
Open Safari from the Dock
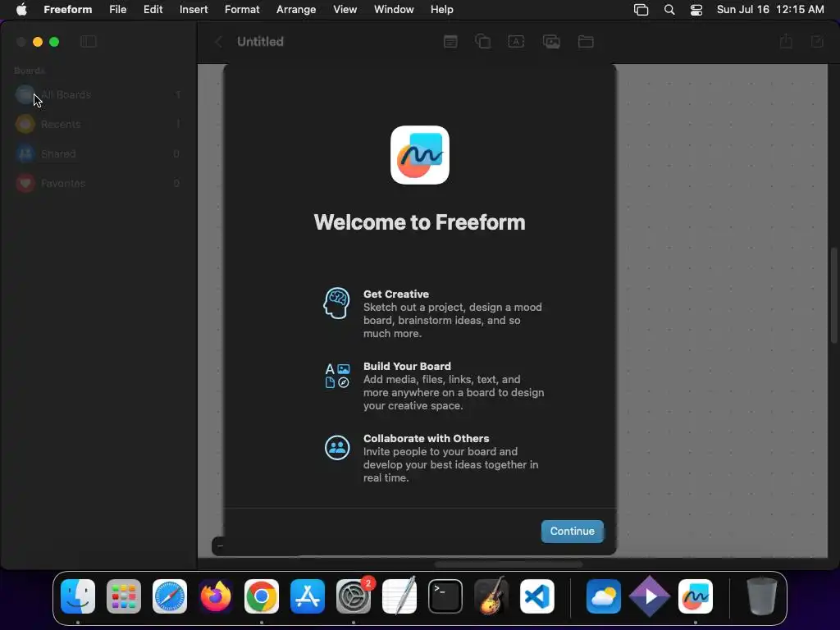click(169, 596)
